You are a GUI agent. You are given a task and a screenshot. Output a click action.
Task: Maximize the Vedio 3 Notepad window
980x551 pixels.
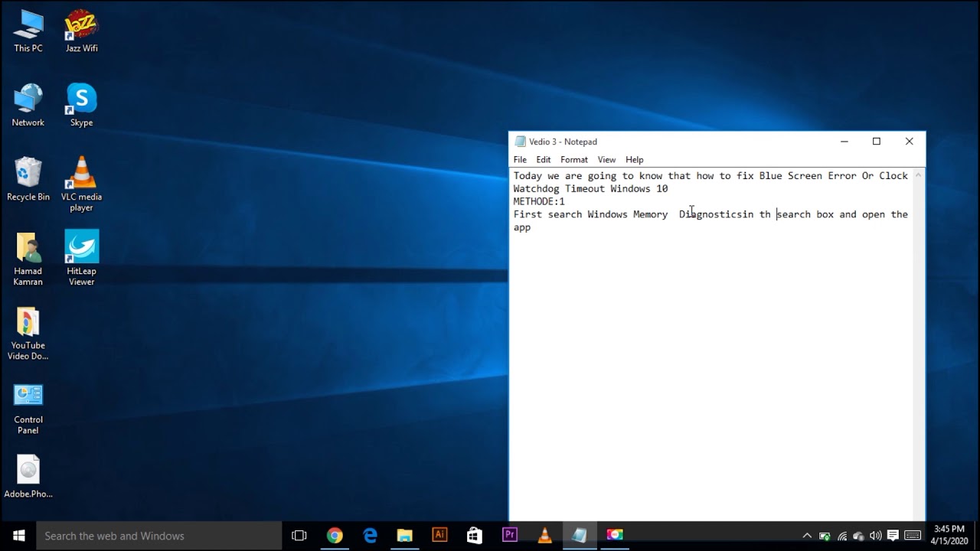(877, 142)
